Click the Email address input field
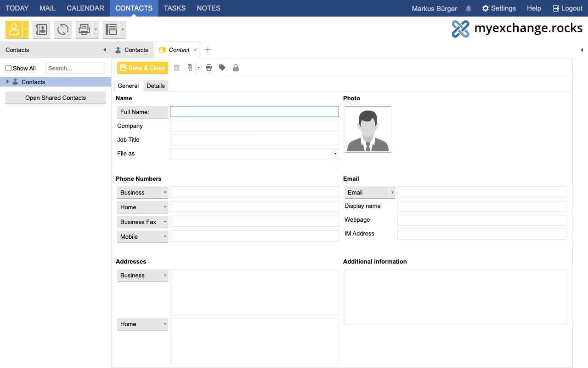The width and height of the screenshot is (588, 368). [x=482, y=192]
